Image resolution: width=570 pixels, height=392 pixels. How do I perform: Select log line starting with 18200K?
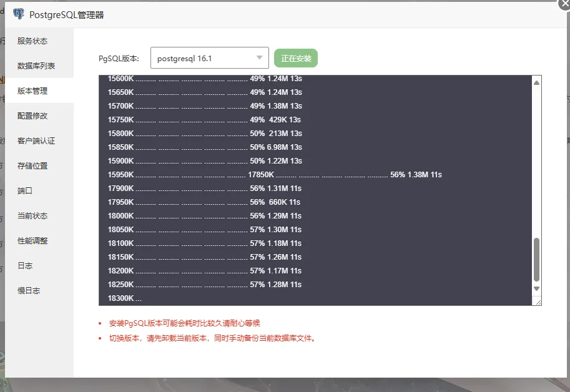pos(205,271)
